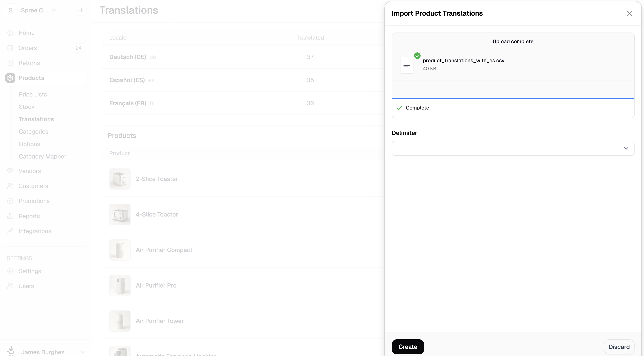Click the 2-Slice Toaster thumbnail

tap(120, 179)
